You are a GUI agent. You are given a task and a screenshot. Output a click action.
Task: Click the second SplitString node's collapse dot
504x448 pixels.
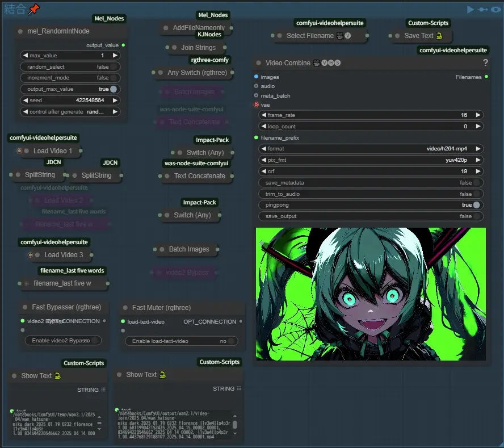click(x=74, y=175)
